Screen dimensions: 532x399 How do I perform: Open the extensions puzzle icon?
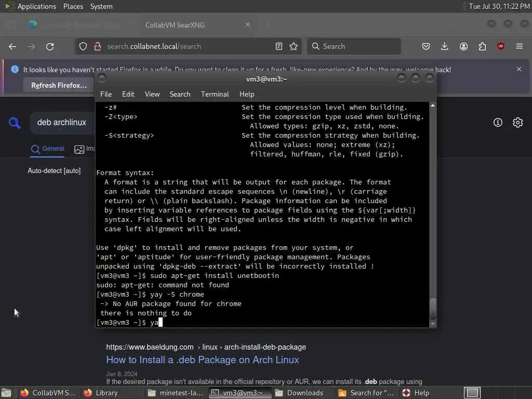click(x=482, y=46)
